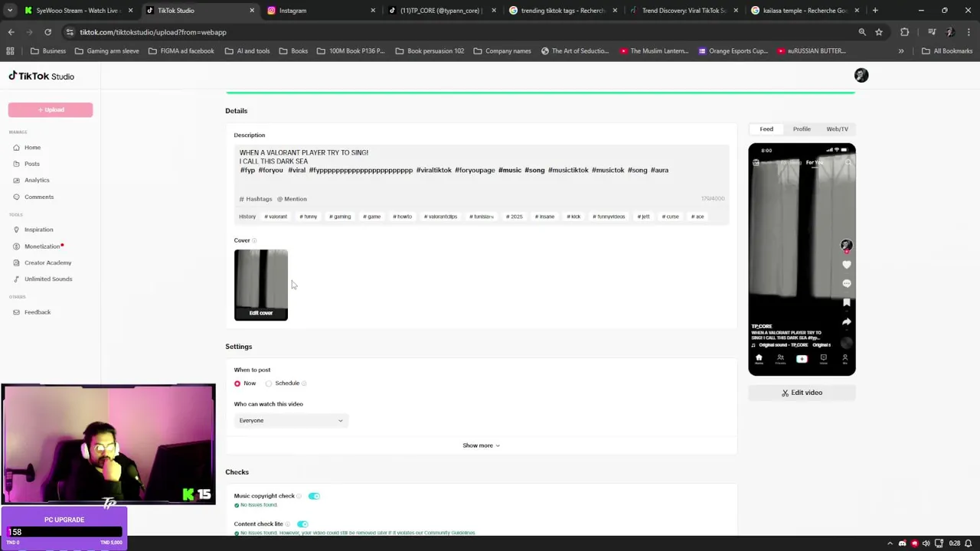Open the Home page in sidebar
980x551 pixels.
(x=32, y=147)
